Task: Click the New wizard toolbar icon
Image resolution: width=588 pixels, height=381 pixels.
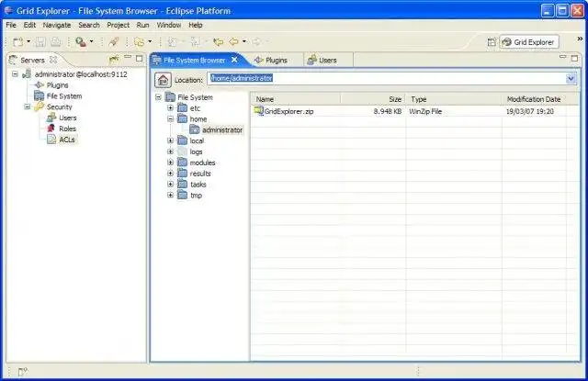Action: coord(17,42)
